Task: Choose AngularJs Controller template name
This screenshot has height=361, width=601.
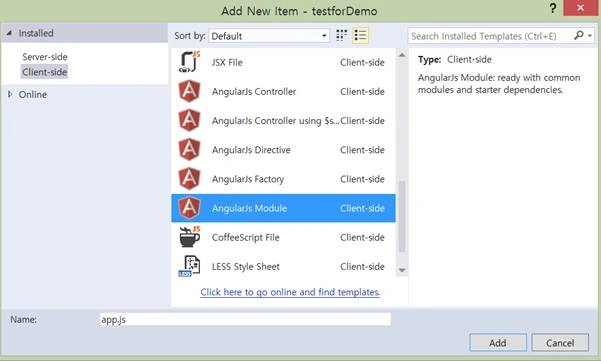Action: click(254, 91)
